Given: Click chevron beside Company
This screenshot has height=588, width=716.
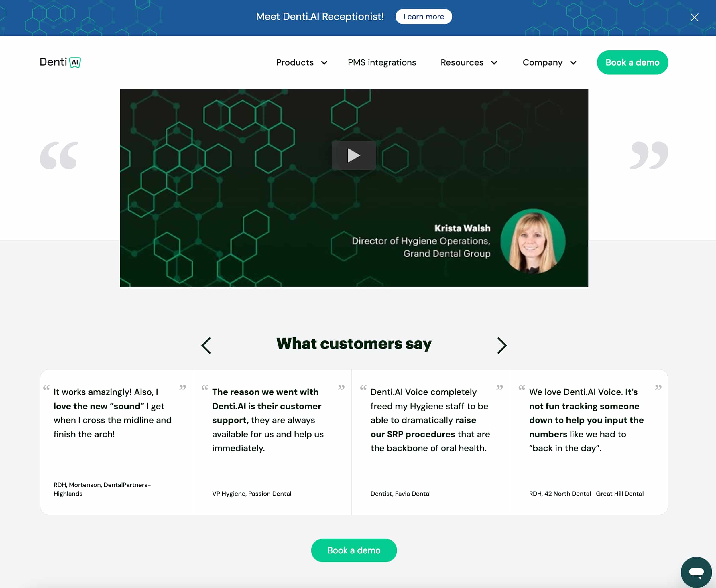Looking at the screenshot, I should (573, 63).
